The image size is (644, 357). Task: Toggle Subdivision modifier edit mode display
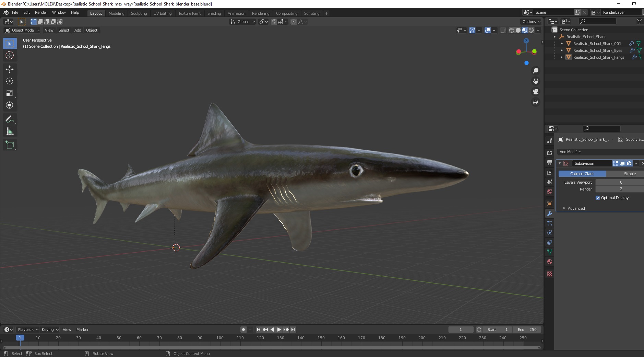616,163
